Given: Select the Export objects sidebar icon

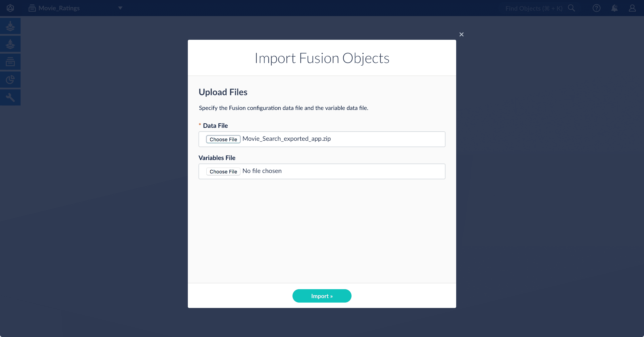Looking at the screenshot, I should tap(10, 44).
